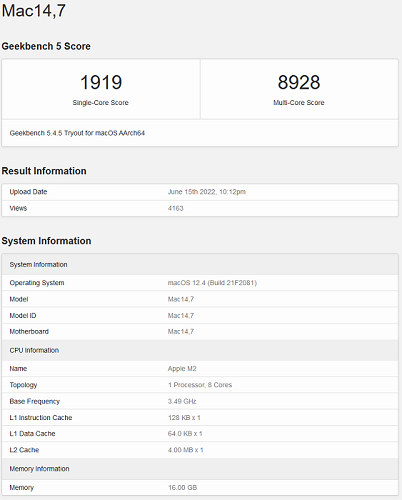Click the L2 Cache 4.00 MB value
This screenshot has height=500, width=402.
point(185,450)
